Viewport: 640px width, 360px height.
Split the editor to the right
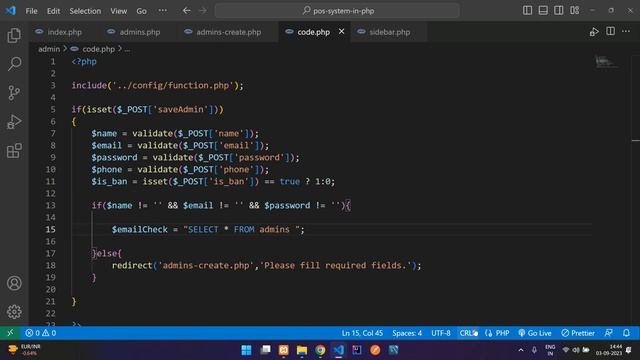tap(610, 31)
